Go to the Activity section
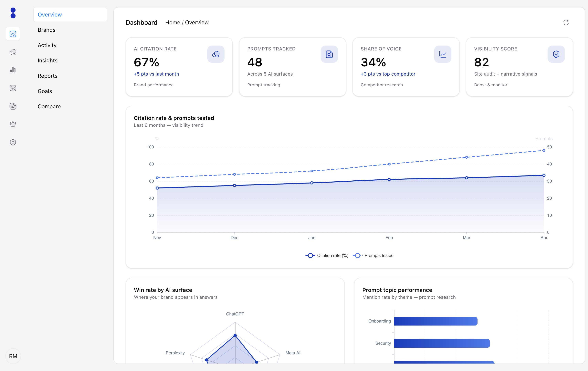This screenshot has width=588, height=371. tap(70, 45)
